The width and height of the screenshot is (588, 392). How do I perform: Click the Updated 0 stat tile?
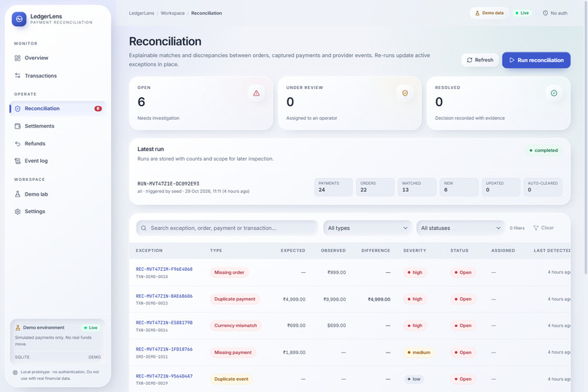[500, 187]
